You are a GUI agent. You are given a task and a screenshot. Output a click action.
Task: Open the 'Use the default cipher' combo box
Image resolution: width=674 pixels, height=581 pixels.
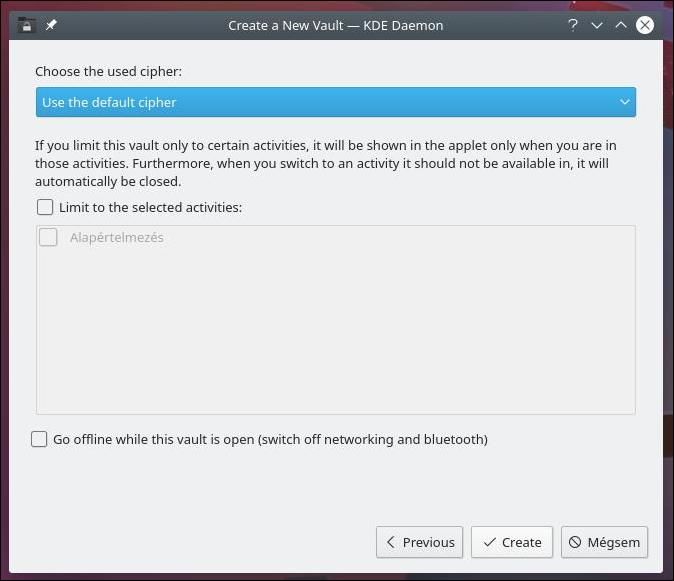pyautogui.click(x=320, y=102)
